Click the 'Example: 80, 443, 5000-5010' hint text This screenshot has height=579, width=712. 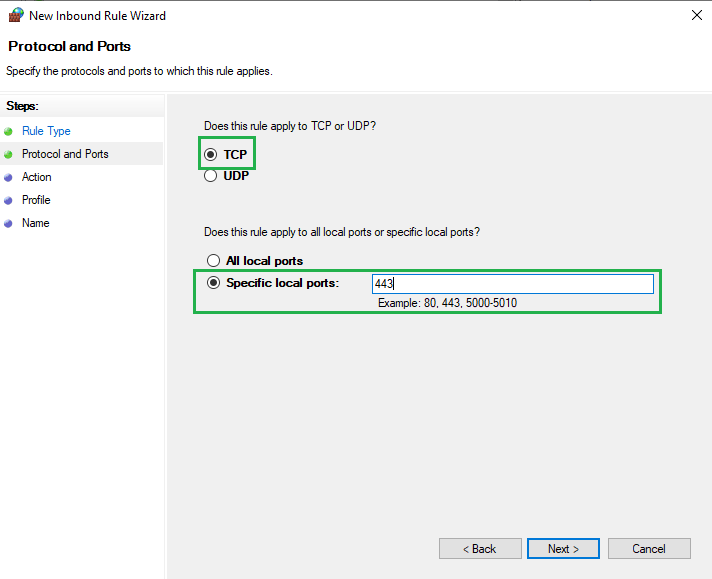click(447, 303)
